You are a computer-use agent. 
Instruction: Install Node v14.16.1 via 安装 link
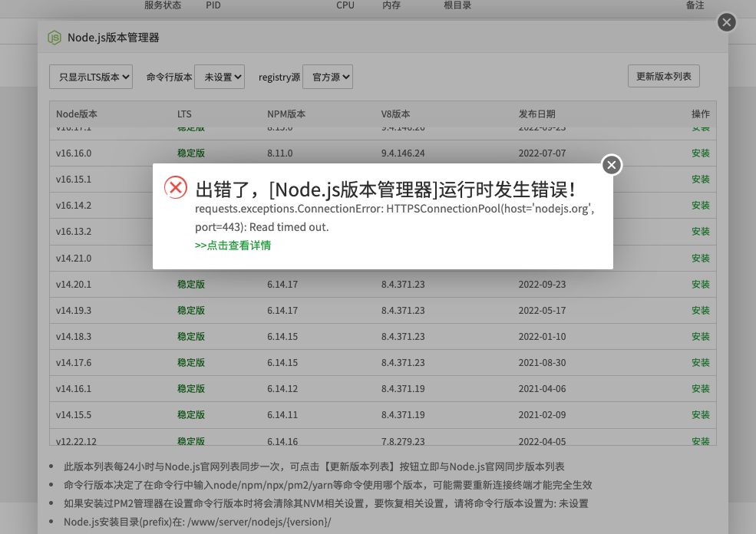point(701,388)
